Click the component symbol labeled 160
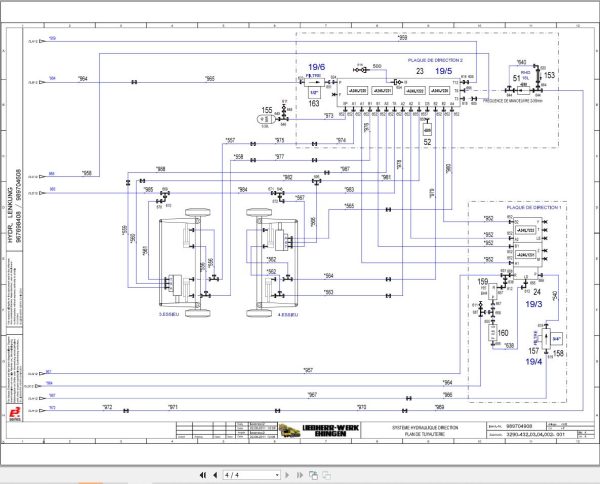Screen dimensions: 600x484 [x=493, y=332]
